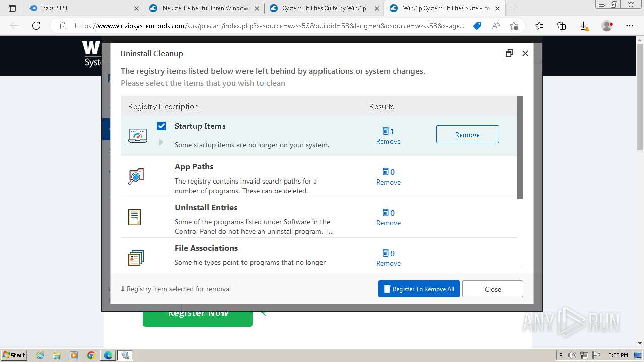Open the Favorites list icon
644x362 pixels.
pyautogui.click(x=539, y=26)
